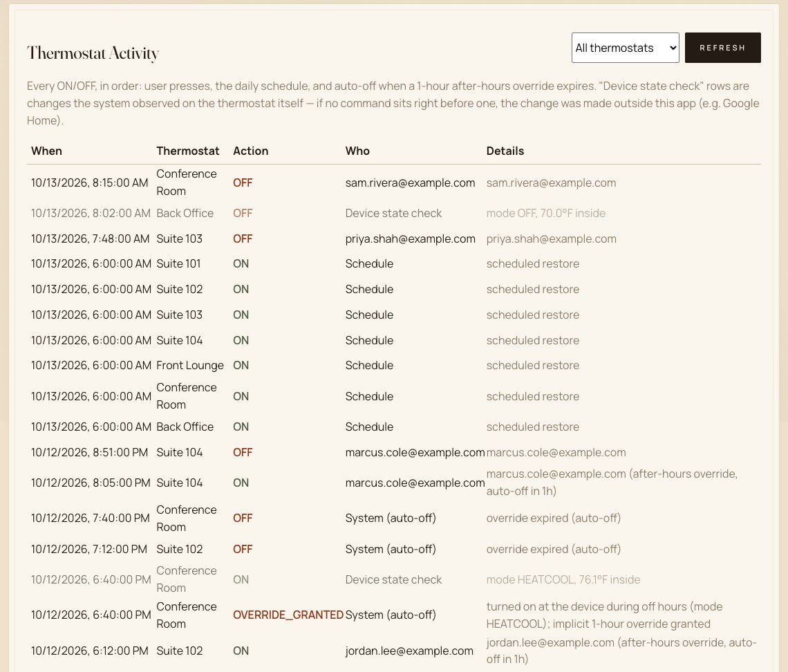Select the 10/12/2026, 7:40:00 PM timestamp
The image size is (788, 672).
click(91, 518)
